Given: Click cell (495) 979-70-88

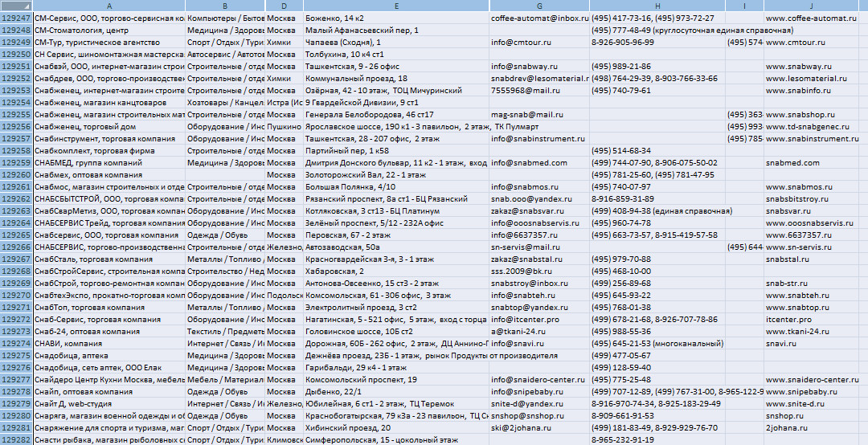Looking at the screenshot, I should [657, 259].
